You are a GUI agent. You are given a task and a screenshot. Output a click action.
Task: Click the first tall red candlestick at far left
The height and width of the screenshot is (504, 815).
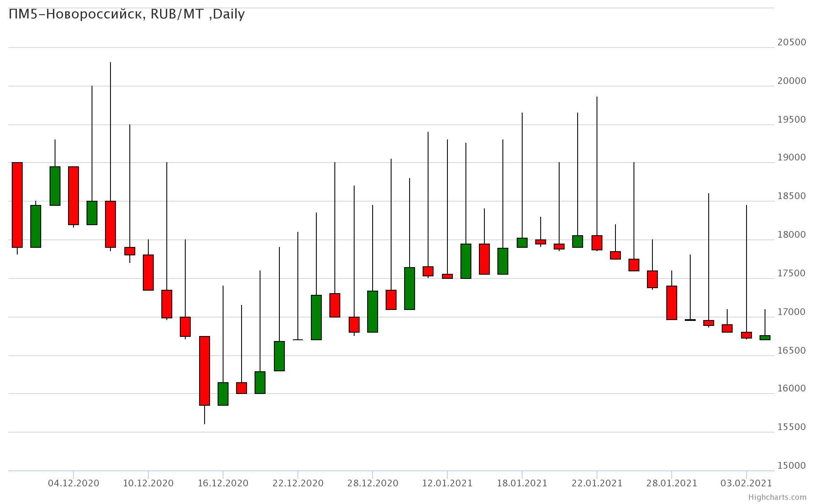tap(17, 205)
